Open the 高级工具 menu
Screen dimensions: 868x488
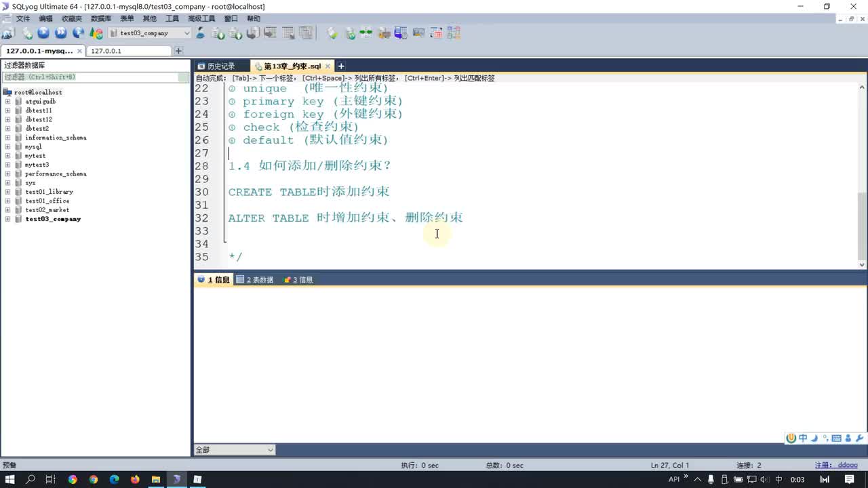201,19
